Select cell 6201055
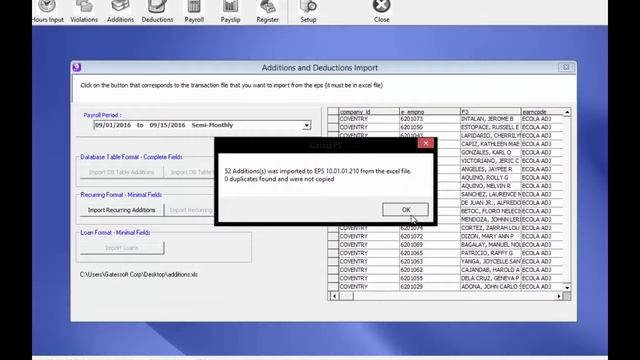Screen dimensions: 640x360 [429, 278]
